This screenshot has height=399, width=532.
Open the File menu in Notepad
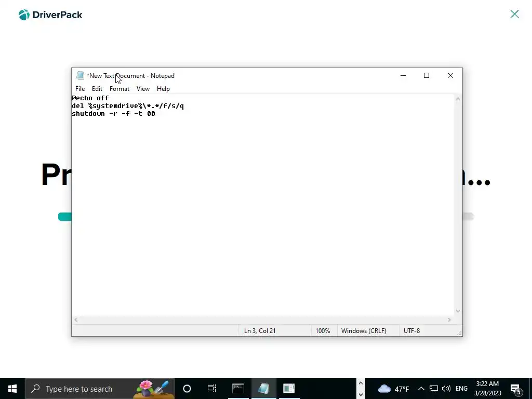tap(80, 88)
